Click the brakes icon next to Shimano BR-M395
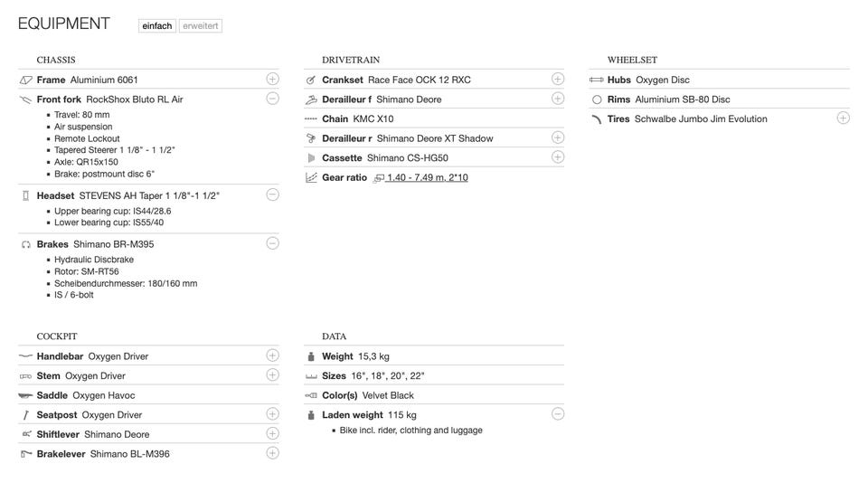Screen dimensions: 868x483 [x=25, y=244]
